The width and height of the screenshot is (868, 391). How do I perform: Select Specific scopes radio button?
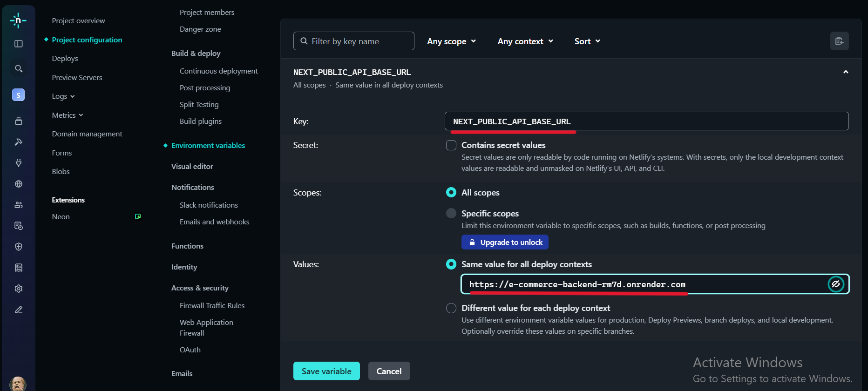coord(451,213)
